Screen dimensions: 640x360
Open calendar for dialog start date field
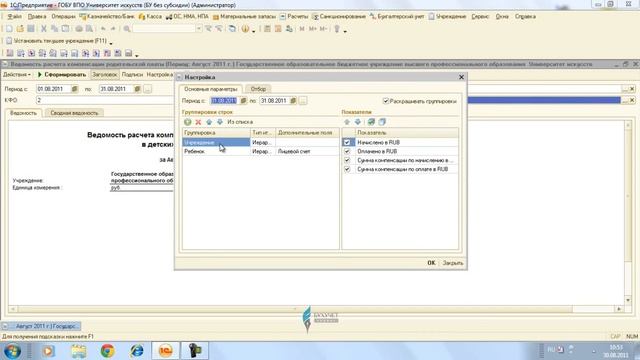coord(243,101)
